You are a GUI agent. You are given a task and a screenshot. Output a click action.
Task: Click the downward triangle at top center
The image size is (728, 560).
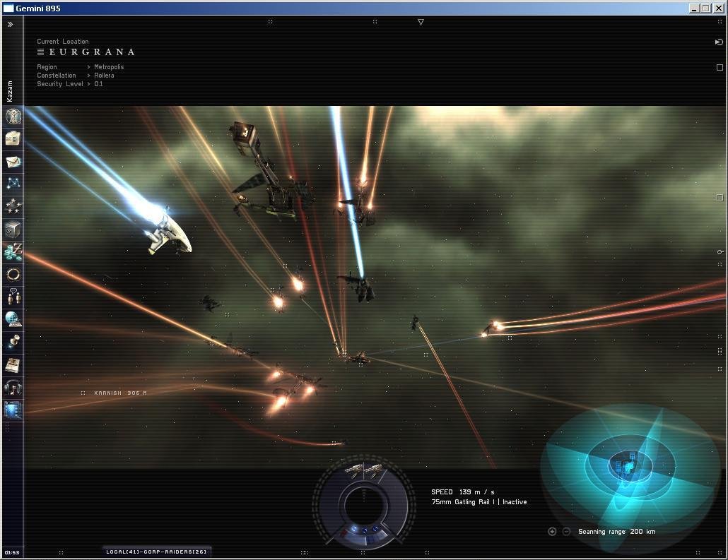[x=421, y=22]
